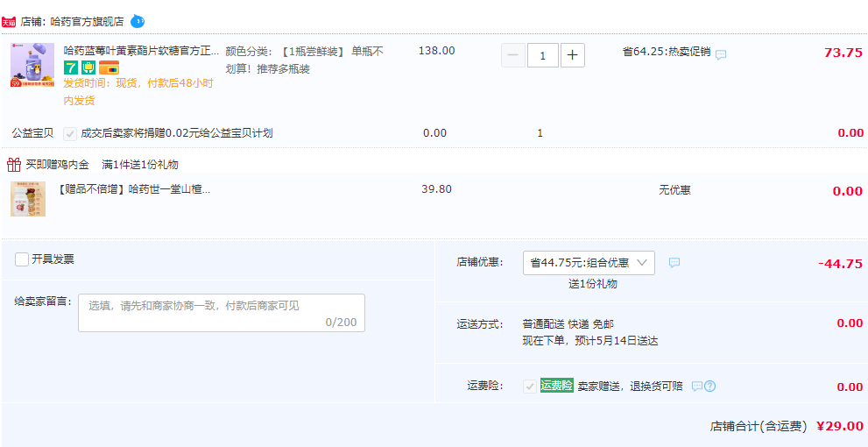Click the 送1份礼物 text under the dropdown

point(593,284)
